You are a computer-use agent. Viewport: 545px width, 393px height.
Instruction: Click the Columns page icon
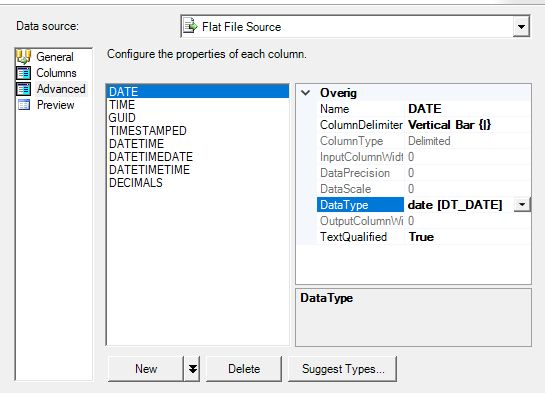(x=24, y=73)
